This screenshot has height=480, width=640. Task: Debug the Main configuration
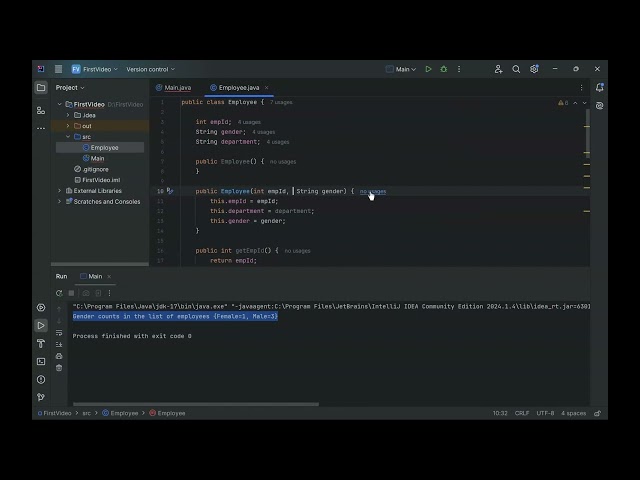(444, 69)
